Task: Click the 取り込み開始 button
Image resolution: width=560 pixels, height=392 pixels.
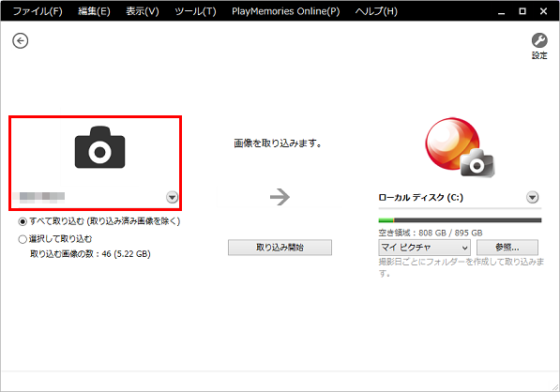Action: click(280, 248)
